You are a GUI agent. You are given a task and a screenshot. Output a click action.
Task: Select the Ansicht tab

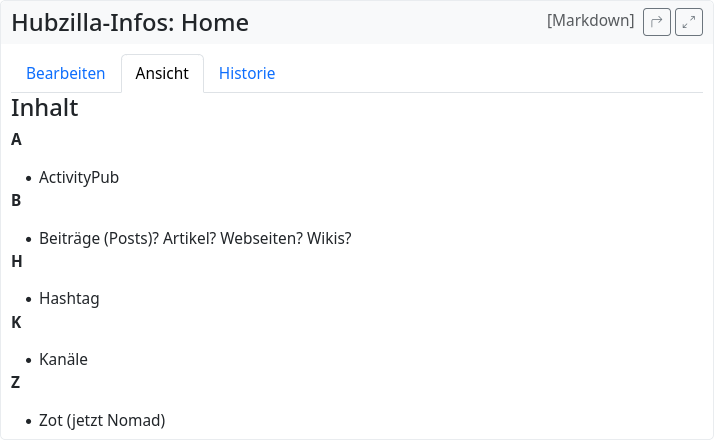[x=162, y=73]
